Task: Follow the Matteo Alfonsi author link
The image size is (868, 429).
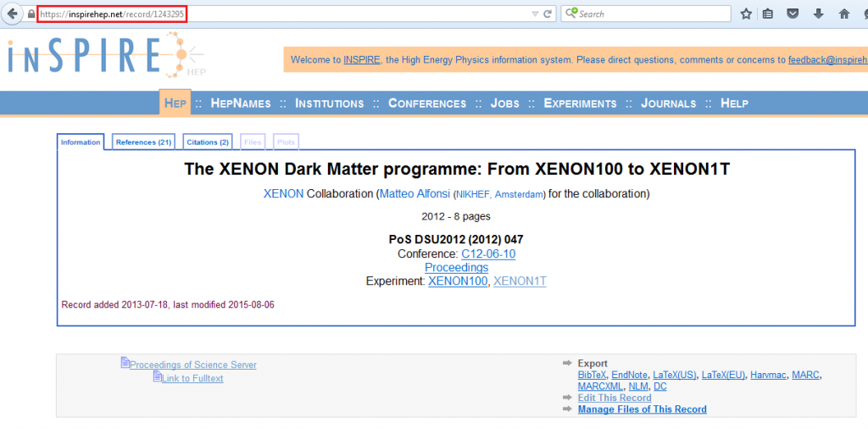Action: (415, 193)
